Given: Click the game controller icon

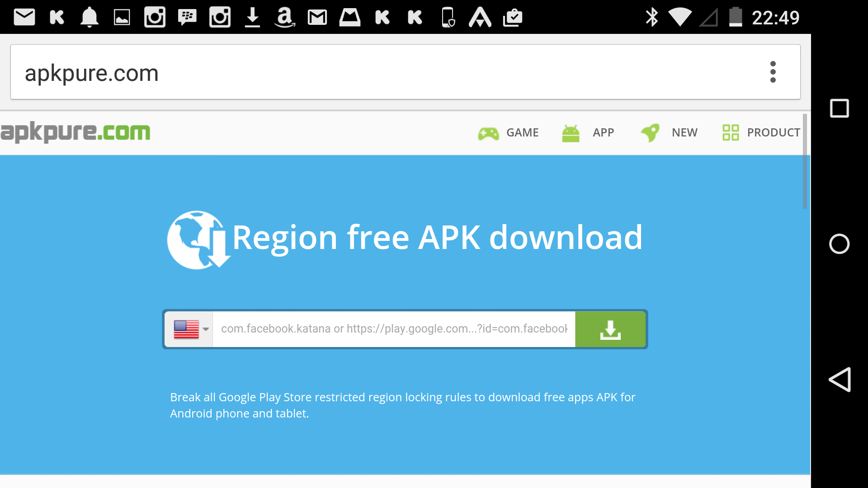Looking at the screenshot, I should [x=488, y=133].
